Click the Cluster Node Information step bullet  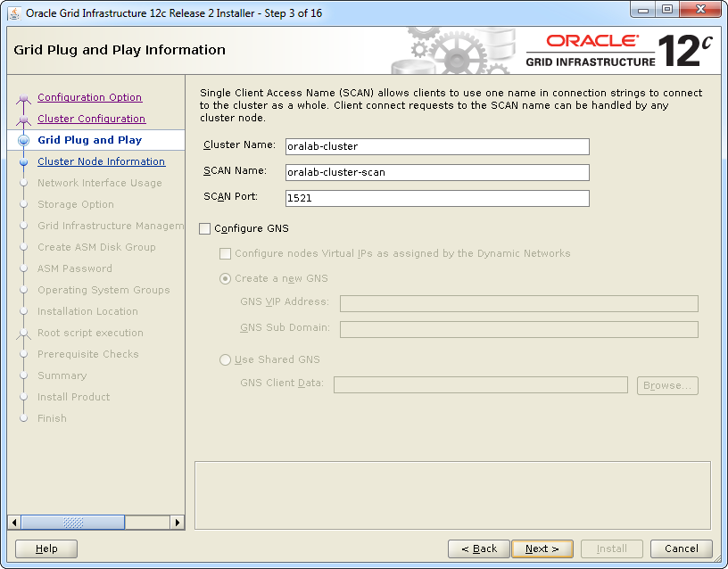click(24, 161)
